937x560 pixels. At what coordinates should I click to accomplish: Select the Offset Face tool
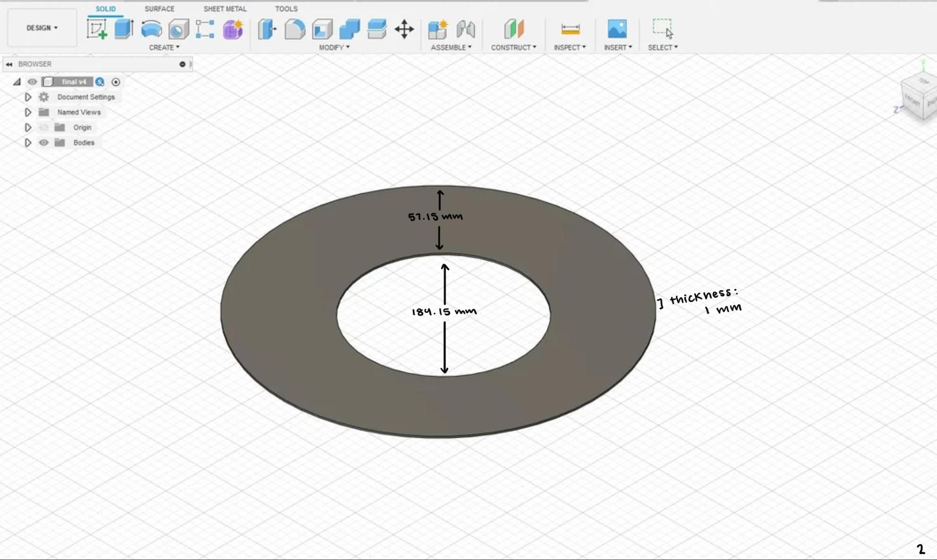pyautogui.click(x=377, y=29)
